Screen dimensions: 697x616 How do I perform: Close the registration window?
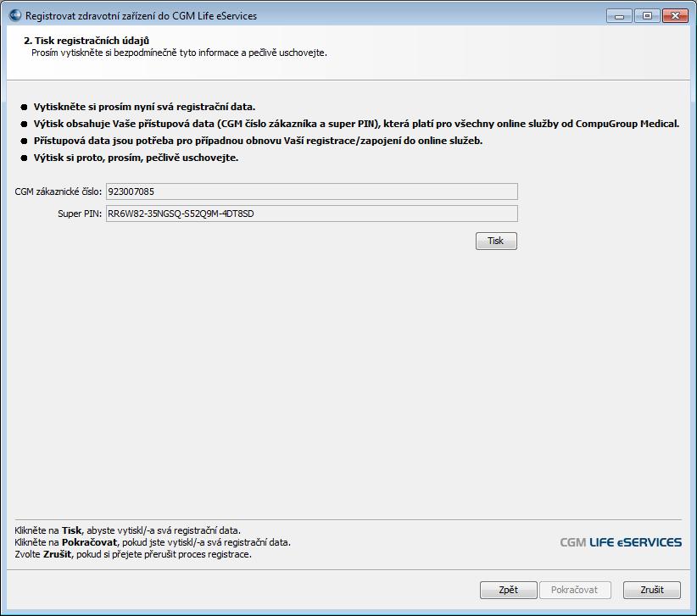pyautogui.click(x=675, y=16)
